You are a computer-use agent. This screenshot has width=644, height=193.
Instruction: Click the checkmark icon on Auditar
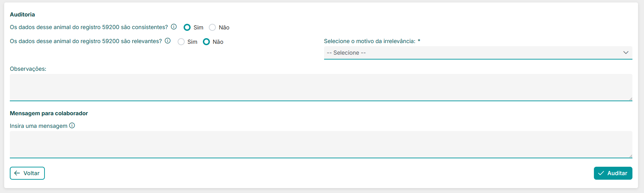[601, 173]
